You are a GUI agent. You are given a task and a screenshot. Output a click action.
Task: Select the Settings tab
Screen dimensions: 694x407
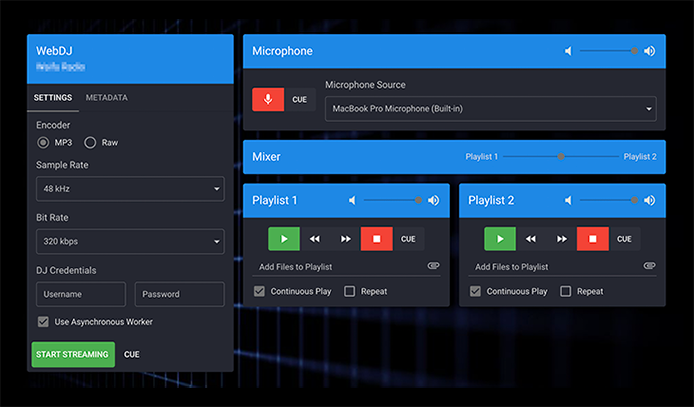(52, 98)
